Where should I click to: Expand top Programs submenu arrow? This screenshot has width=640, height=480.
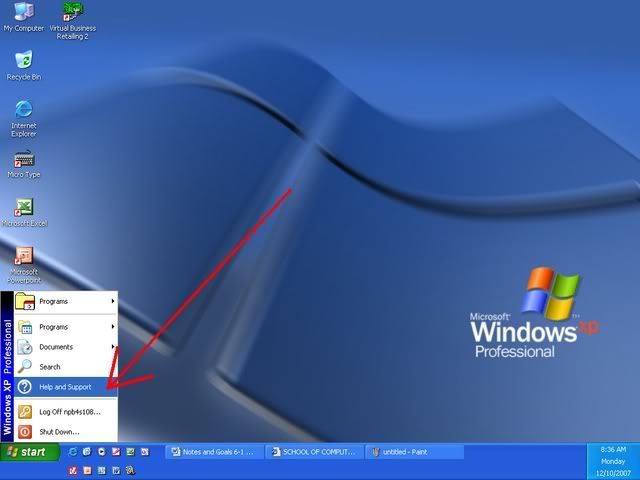113,301
